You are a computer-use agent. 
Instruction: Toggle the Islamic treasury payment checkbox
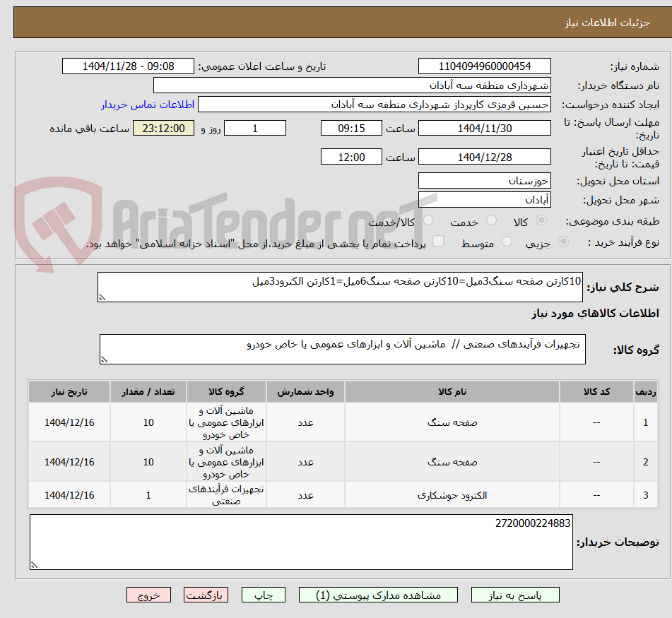[x=438, y=241]
